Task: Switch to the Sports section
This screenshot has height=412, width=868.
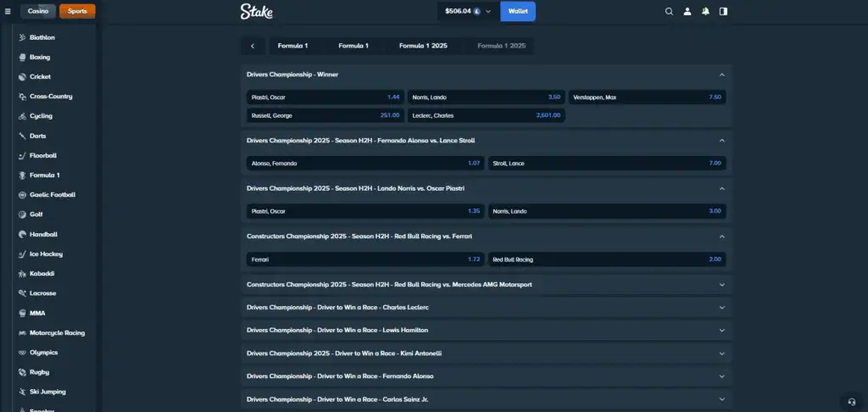Action: 77,11
